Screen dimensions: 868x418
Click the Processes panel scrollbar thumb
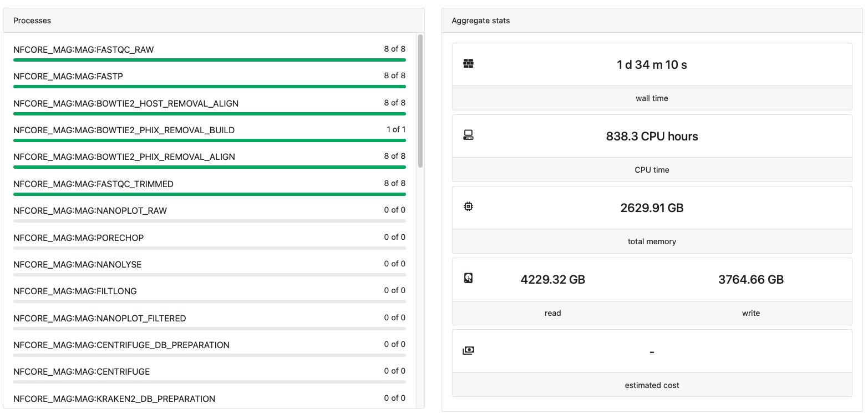pyautogui.click(x=420, y=101)
